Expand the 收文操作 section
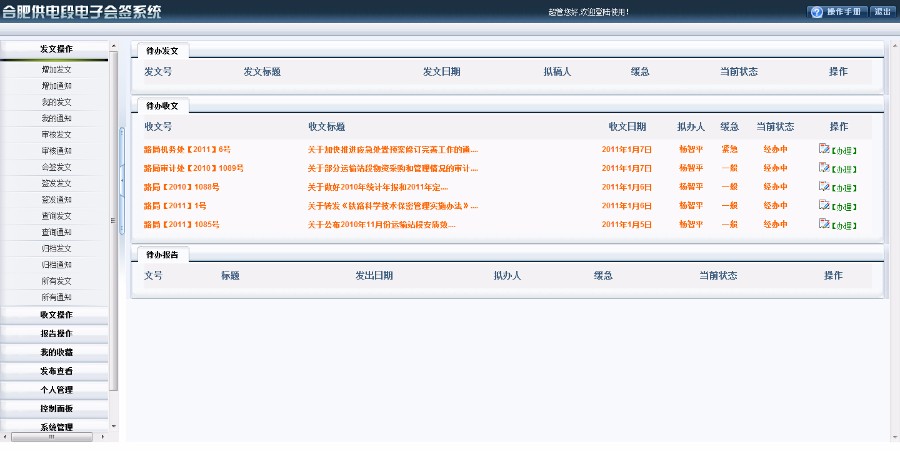The image size is (900, 451). pyautogui.click(x=54, y=314)
